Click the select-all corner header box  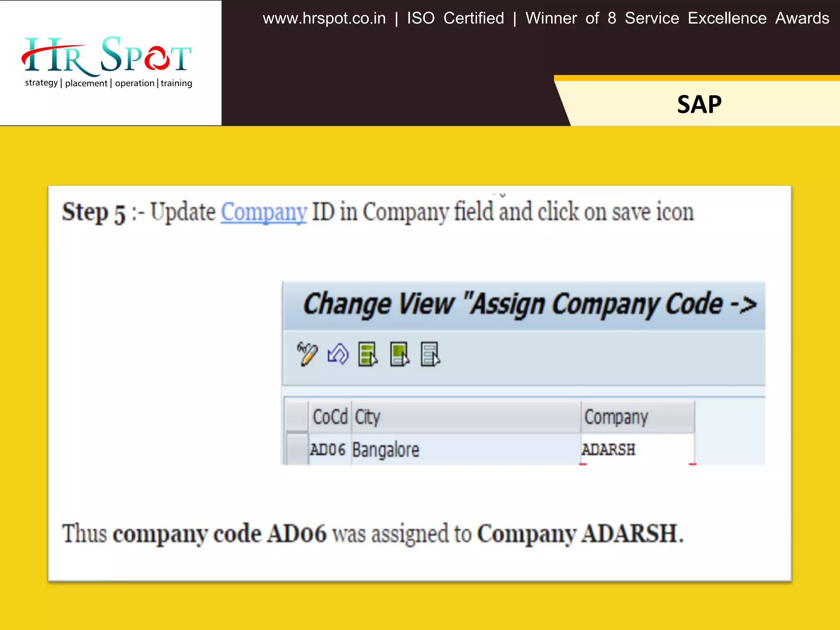coord(297,417)
